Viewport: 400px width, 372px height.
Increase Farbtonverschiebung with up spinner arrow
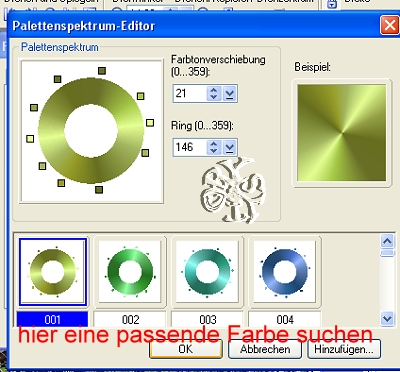click(214, 90)
